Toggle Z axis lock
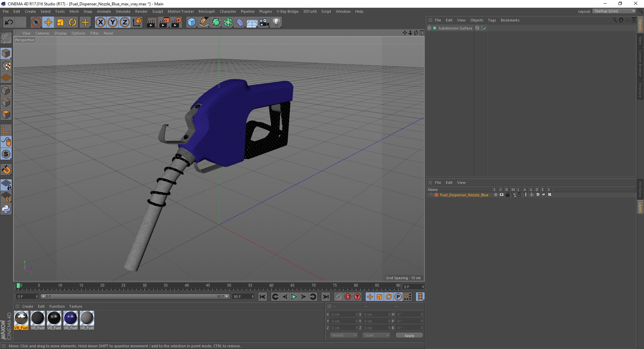This screenshot has width=644, height=349. pyautogui.click(x=125, y=22)
